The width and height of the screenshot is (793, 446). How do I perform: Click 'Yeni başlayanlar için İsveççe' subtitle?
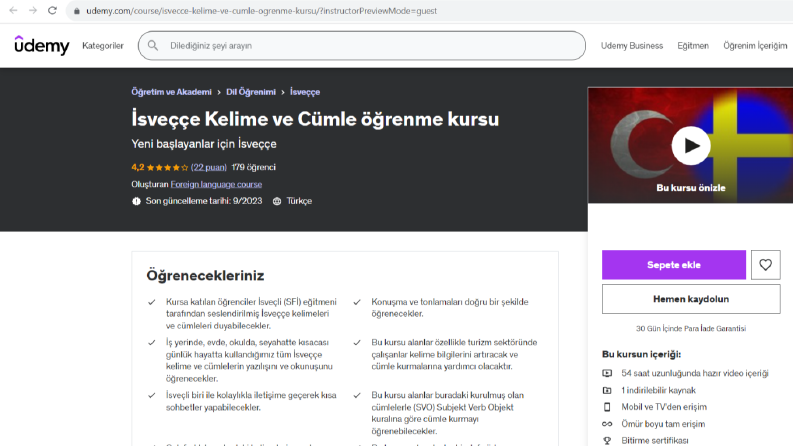[204, 144]
